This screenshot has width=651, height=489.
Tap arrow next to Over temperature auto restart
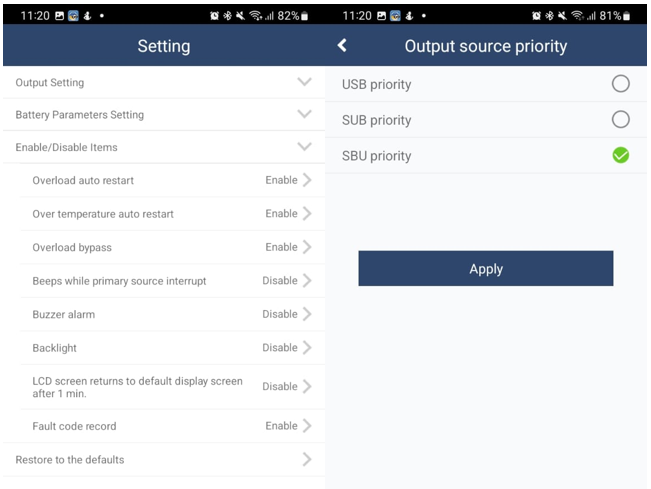(x=307, y=213)
